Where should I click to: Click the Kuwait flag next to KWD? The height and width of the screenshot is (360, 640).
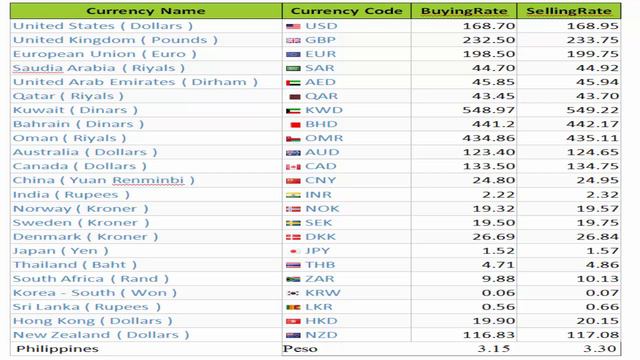point(293,111)
